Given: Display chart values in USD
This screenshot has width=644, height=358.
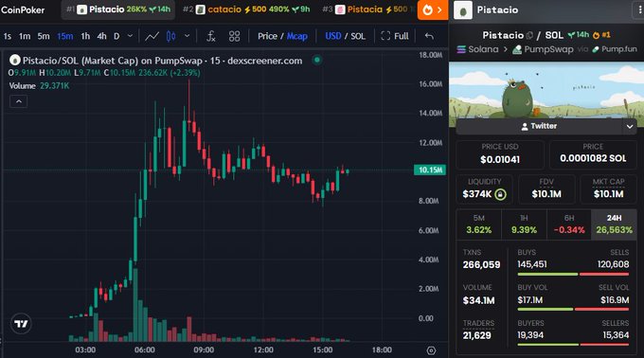Looking at the screenshot, I should (x=333, y=37).
